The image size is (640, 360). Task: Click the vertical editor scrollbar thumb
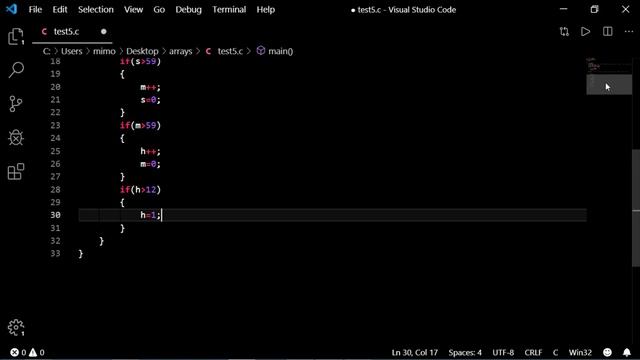pos(636,208)
